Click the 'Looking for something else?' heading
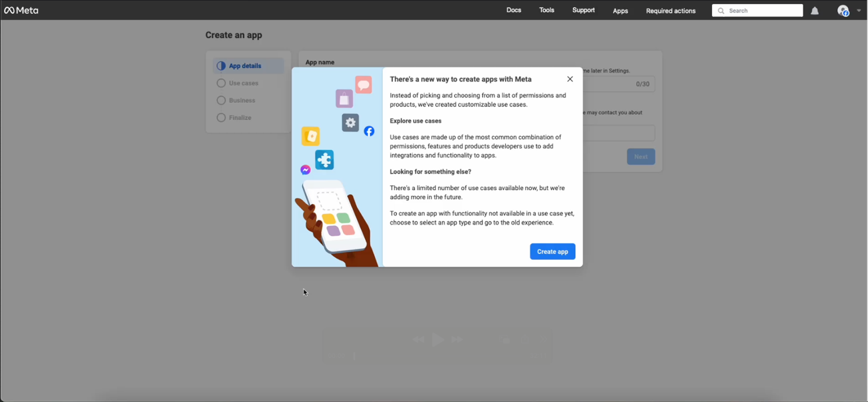The image size is (868, 402). coord(430,171)
